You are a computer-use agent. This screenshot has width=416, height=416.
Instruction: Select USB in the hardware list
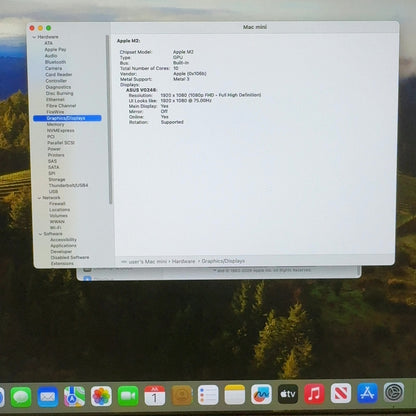[x=53, y=191]
